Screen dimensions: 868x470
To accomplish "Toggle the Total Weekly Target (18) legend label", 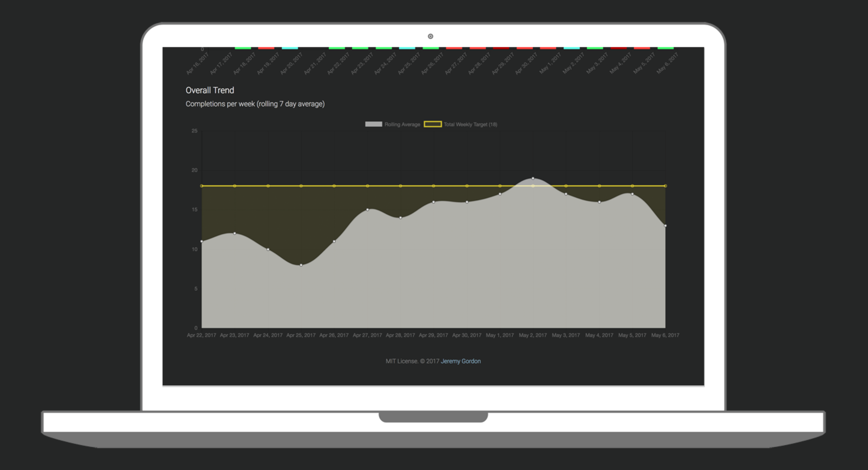I will (x=470, y=125).
